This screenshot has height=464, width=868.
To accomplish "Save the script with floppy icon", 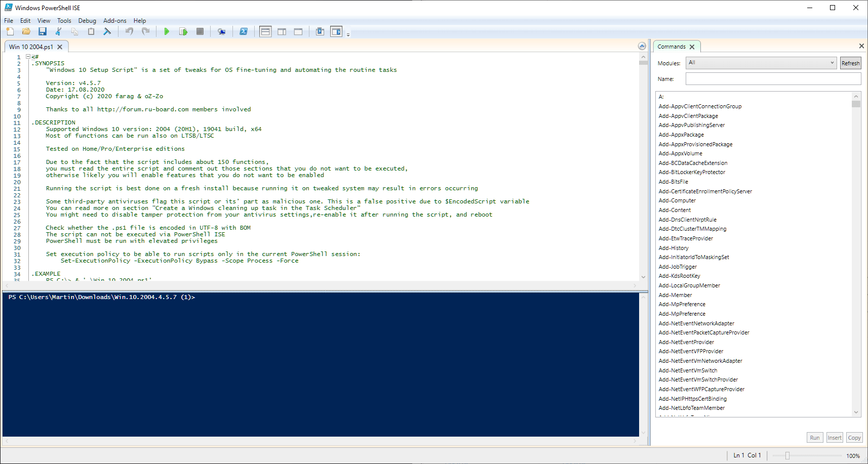I will point(43,31).
